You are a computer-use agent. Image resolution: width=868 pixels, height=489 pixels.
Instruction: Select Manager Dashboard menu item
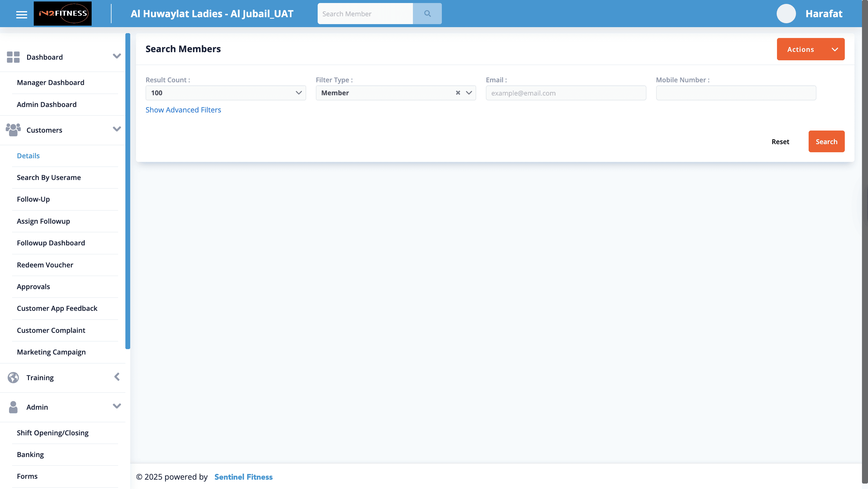(x=51, y=83)
